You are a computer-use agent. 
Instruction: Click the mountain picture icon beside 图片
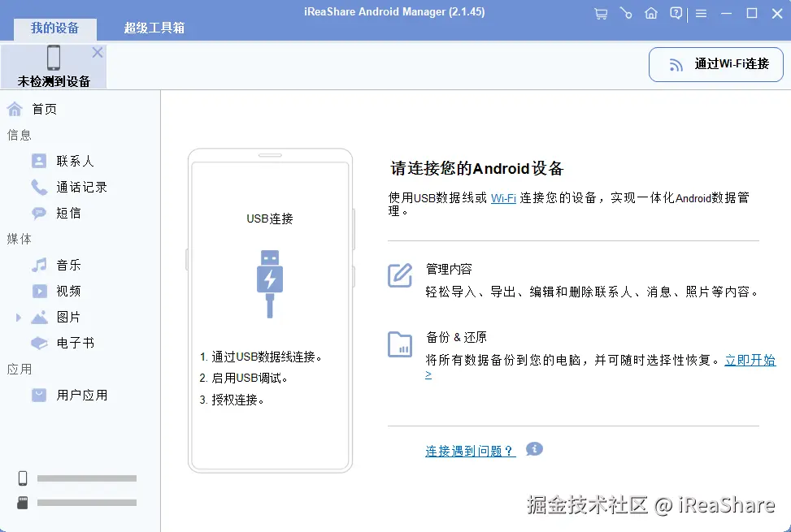click(39, 318)
